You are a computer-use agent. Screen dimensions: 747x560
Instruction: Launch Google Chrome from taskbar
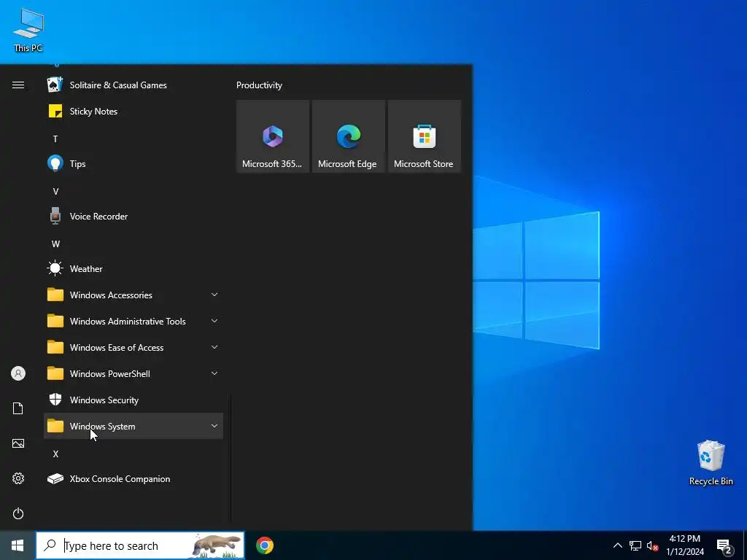click(x=264, y=545)
